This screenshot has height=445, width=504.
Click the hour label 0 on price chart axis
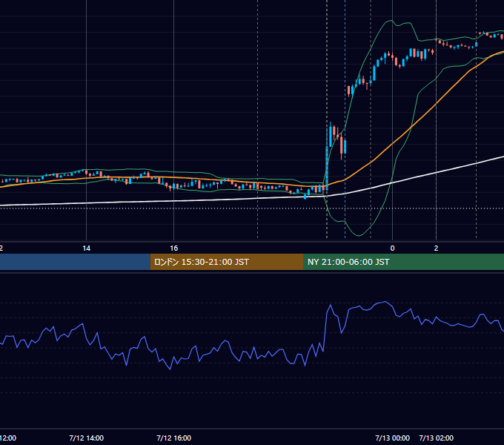coord(392,248)
